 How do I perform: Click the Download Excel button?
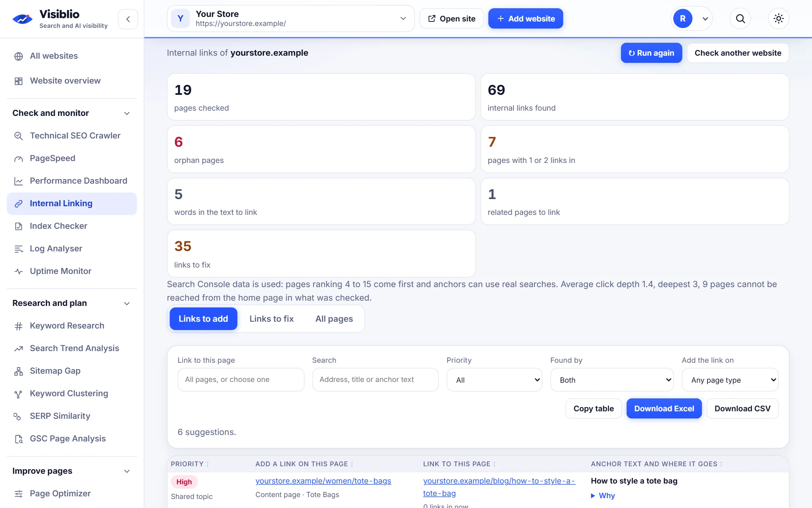tap(664, 409)
